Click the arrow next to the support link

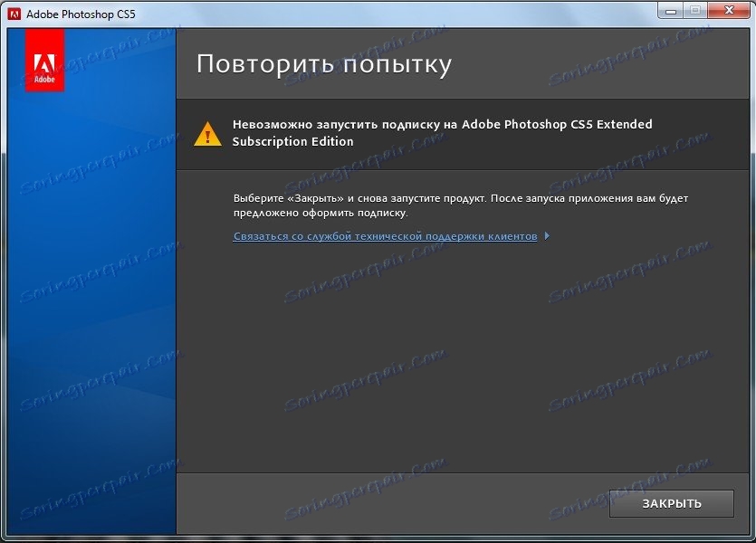(547, 236)
